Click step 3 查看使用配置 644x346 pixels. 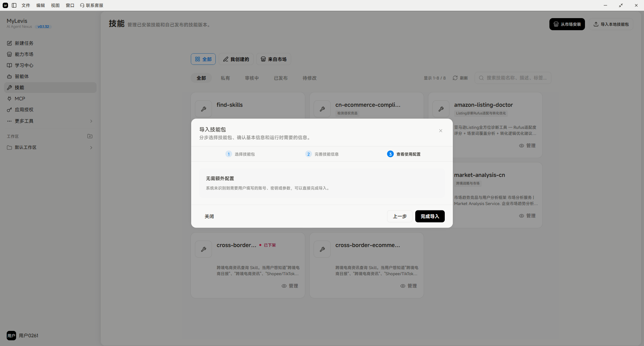(404, 154)
